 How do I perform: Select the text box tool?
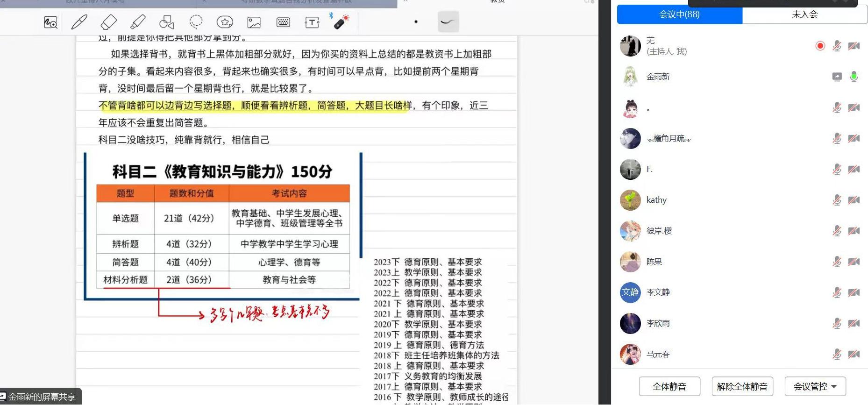312,22
